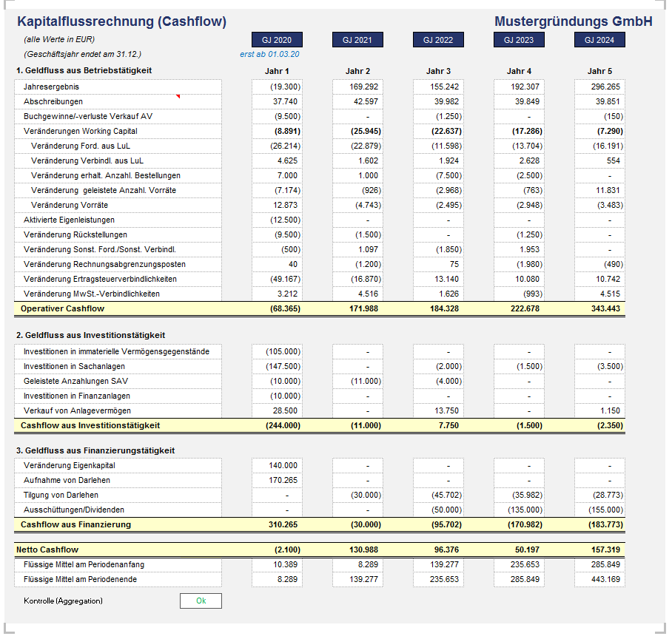This screenshot has height=639, width=672.
Task: Select Flüssige Mittel am Periodenende Jahr 2
Action: coord(357,579)
